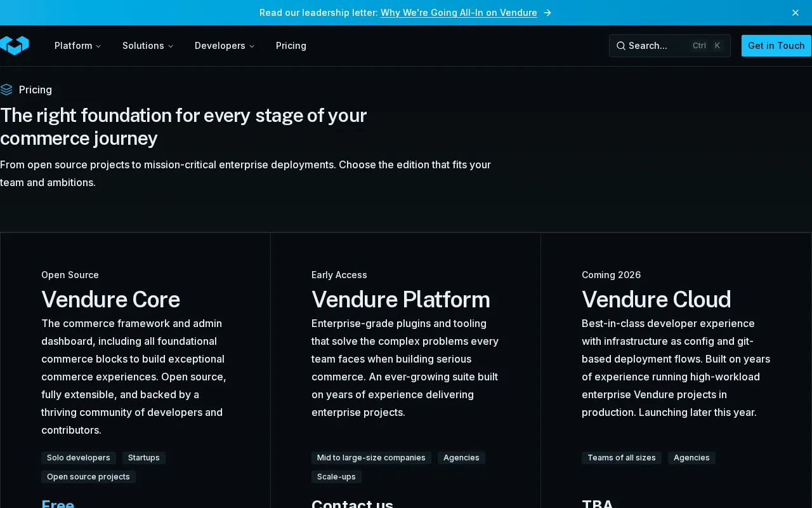Dismiss the announcement banner with the X
The image size is (812, 508).
point(796,13)
